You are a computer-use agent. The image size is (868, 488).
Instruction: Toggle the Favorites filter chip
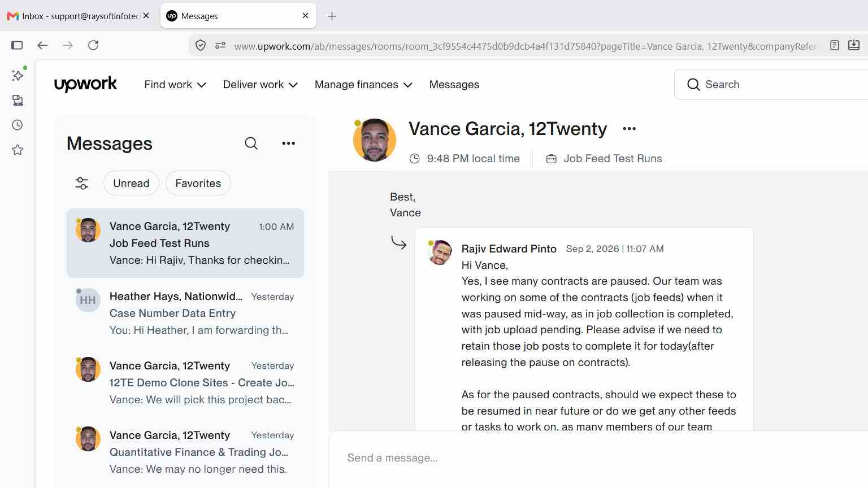click(x=198, y=183)
